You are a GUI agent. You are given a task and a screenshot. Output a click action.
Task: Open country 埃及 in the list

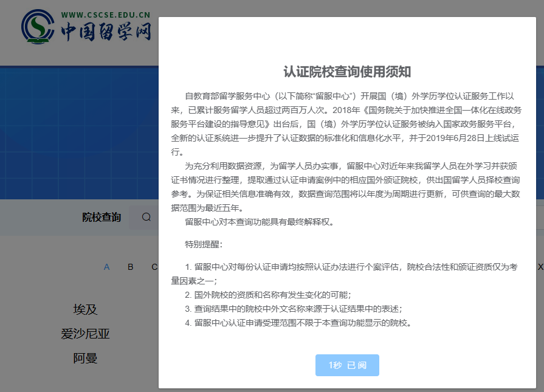(x=85, y=309)
